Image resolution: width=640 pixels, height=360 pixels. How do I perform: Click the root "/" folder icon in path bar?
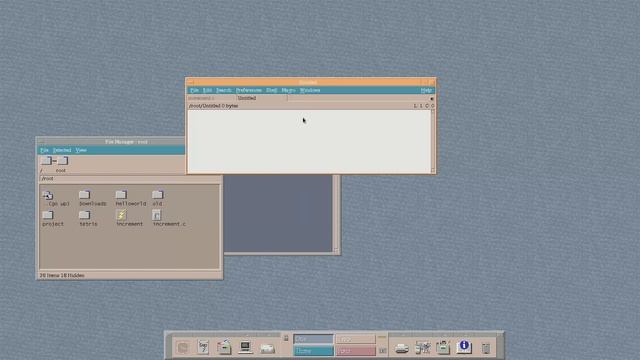(x=46, y=161)
